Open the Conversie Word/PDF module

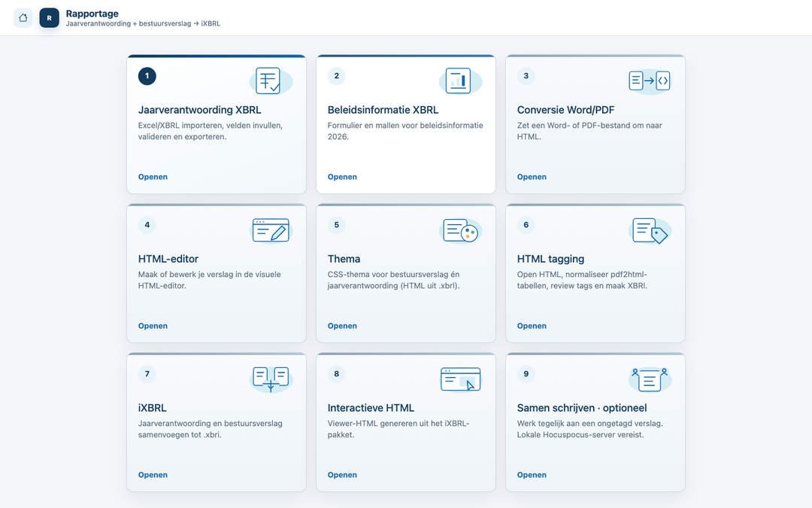[532, 177]
